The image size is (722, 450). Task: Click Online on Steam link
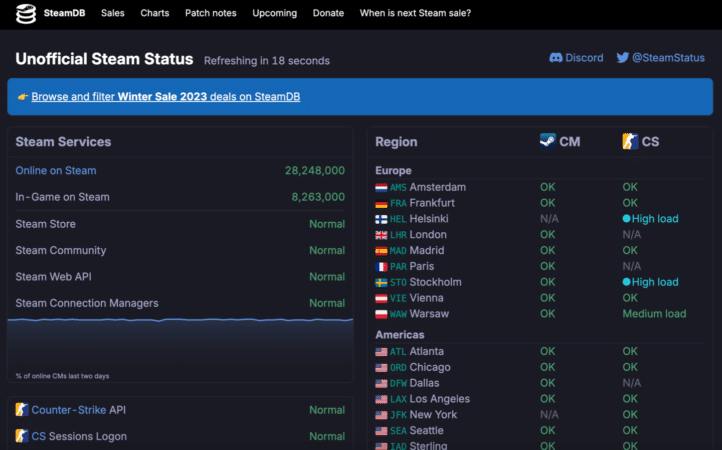(56, 171)
